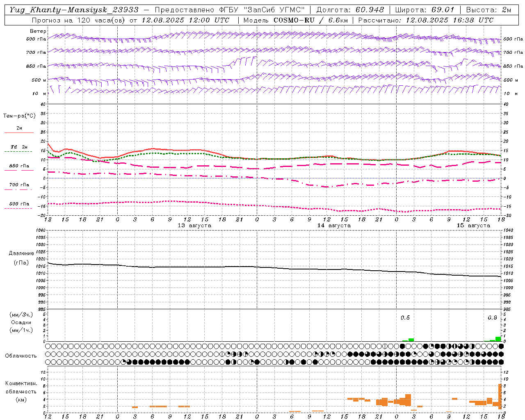Select the text Предоставлено ФГБУ "ЗапСиб УГМС"
The image size is (525, 420).
click(230, 10)
